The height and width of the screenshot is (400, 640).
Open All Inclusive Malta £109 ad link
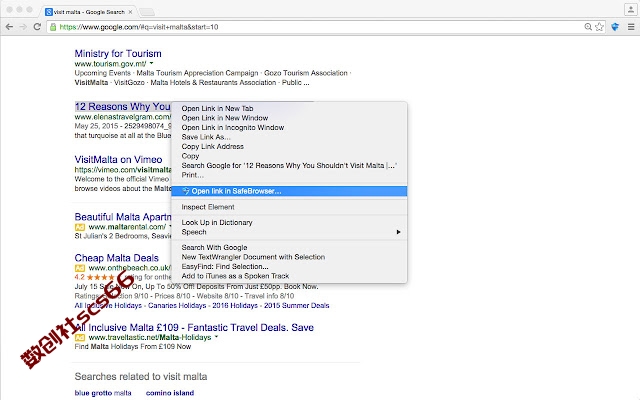(x=194, y=327)
